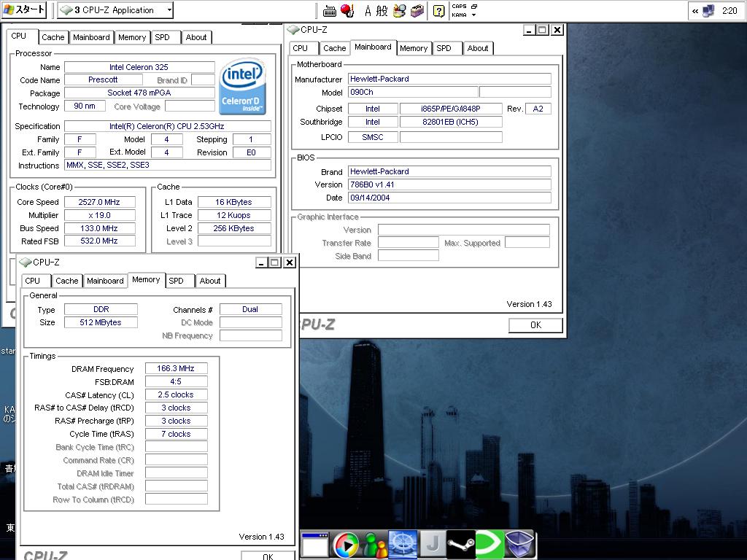Click the IME help question mark icon

pyautogui.click(x=438, y=10)
